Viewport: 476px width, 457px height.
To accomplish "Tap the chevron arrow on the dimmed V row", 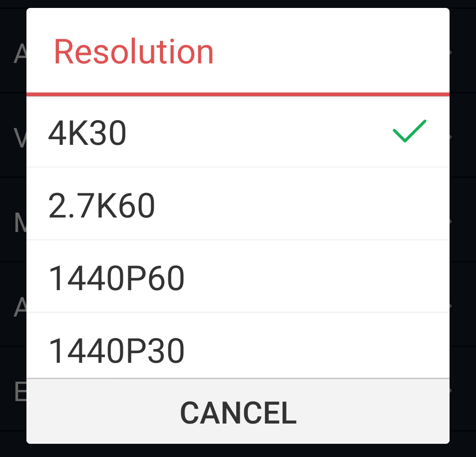I will click(451, 137).
